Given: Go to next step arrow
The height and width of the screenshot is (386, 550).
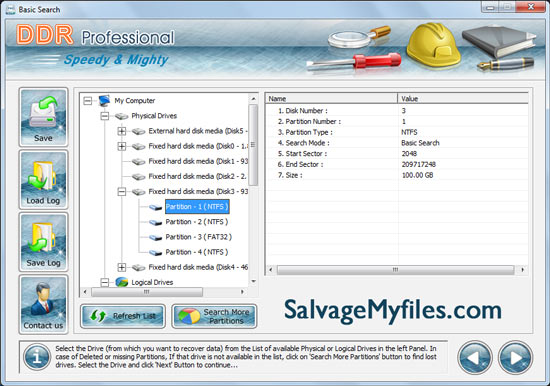Looking at the screenshot, I should (515, 358).
